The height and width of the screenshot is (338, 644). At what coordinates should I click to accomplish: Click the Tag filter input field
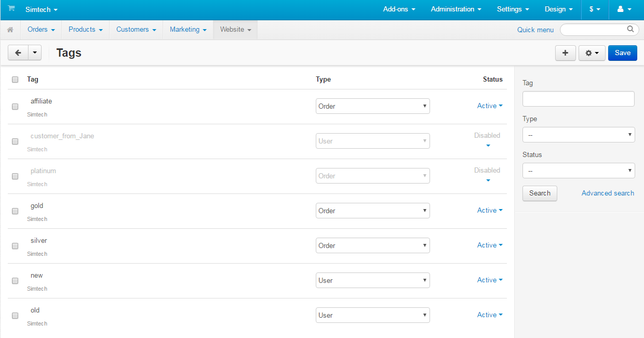579,99
